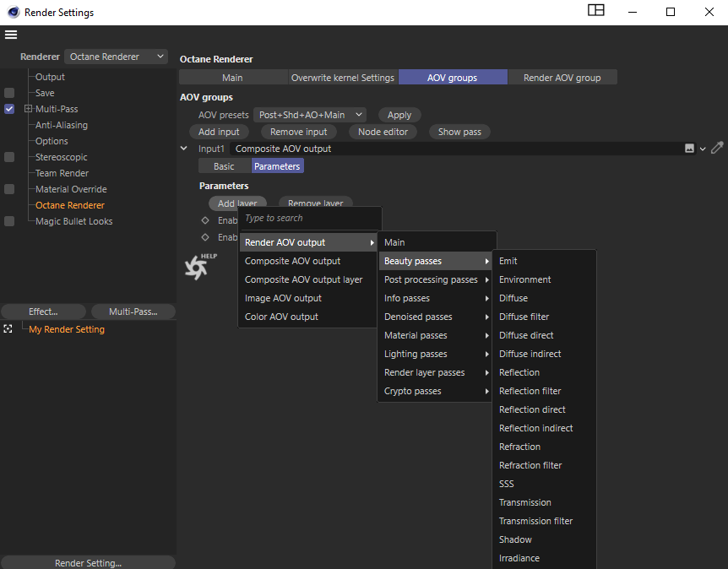
Task: Click the Cinema 4D app logo
Action: [14, 12]
